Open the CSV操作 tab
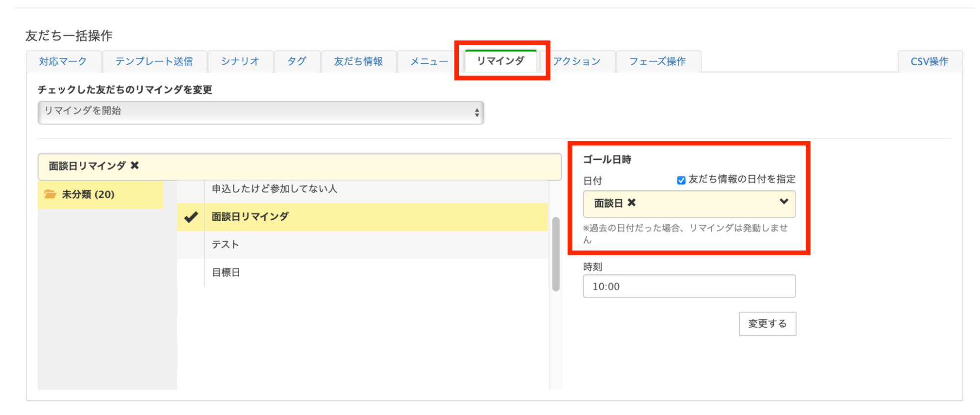 pos(929,62)
